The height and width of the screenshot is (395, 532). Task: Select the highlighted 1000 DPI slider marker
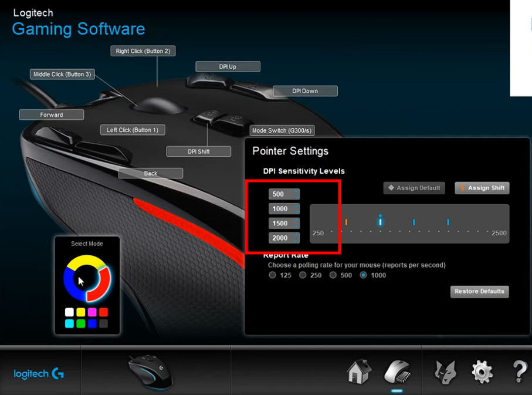pos(380,221)
